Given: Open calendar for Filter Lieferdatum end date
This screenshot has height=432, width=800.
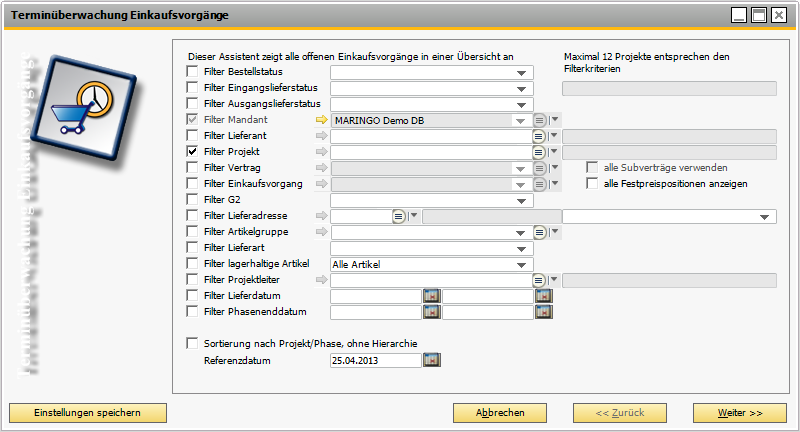Looking at the screenshot, I should pyautogui.click(x=544, y=296).
